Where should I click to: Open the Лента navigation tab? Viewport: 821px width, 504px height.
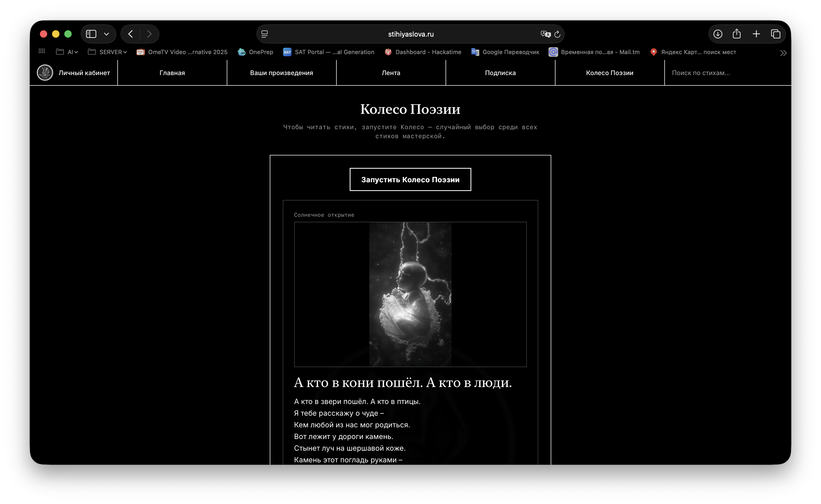(x=391, y=73)
